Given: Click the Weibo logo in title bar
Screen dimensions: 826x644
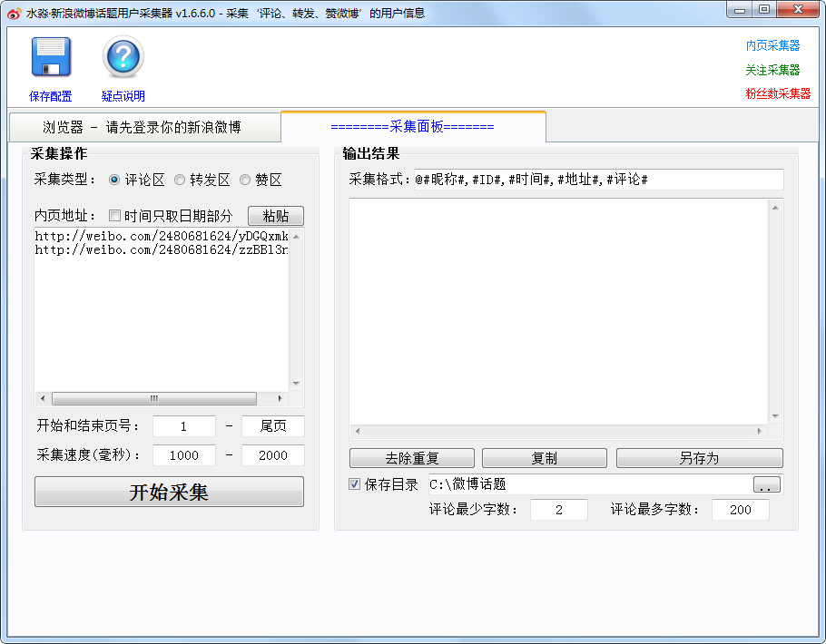Looking at the screenshot, I should 14,13.
